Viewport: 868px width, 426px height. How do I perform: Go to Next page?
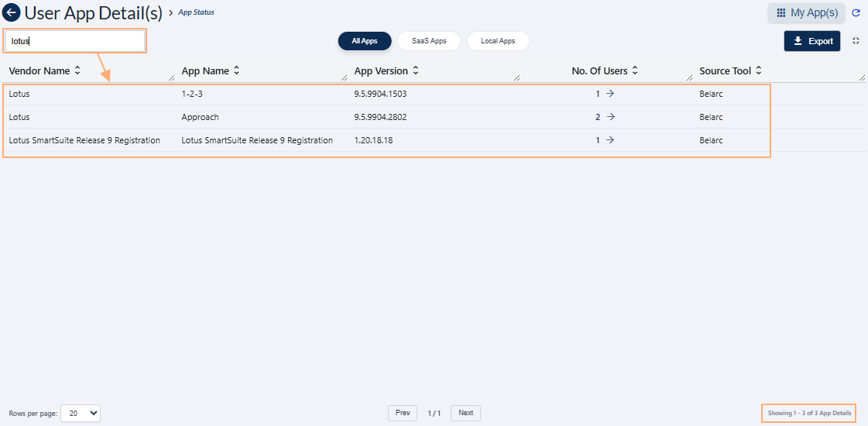click(465, 413)
